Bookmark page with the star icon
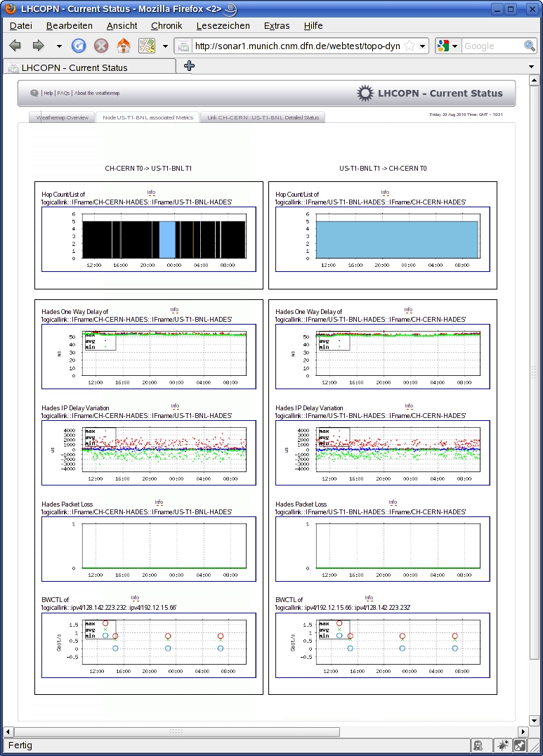The width and height of the screenshot is (543, 756). tap(410, 46)
